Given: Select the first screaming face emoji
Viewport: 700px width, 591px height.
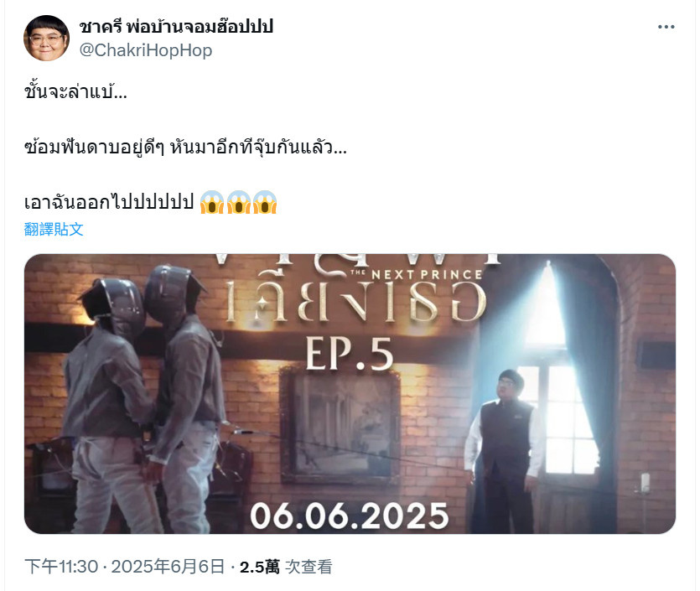Looking at the screenshot, I should 211,202.
